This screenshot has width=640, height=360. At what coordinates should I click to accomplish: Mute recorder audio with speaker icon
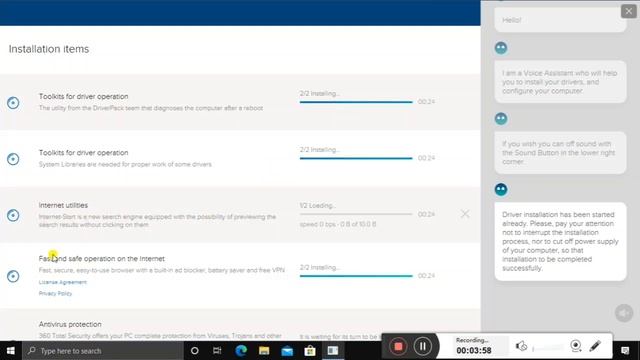[521, 346]
